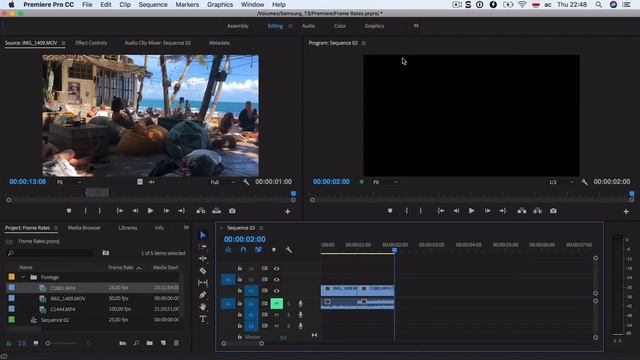640x360 pixels.
Task: Select the Track Select Forward tool
Action: (202, 247)
